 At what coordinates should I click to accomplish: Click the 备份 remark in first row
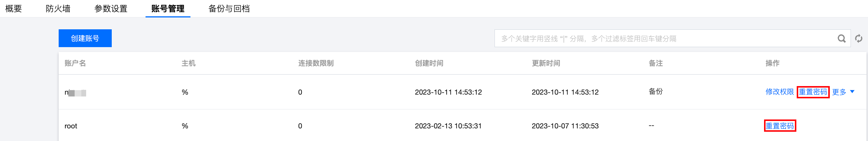(656, 91)
